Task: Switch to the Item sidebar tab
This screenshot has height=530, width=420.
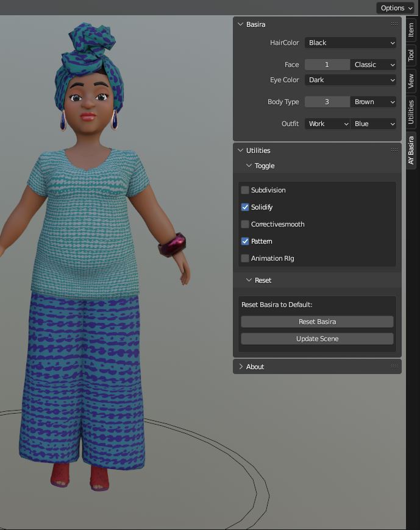Action: [411, 30]
